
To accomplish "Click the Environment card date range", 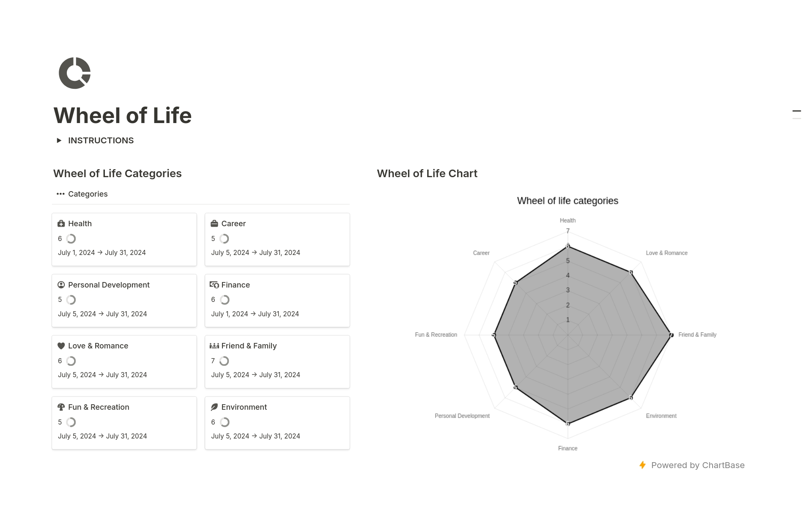I will (255, 436).
